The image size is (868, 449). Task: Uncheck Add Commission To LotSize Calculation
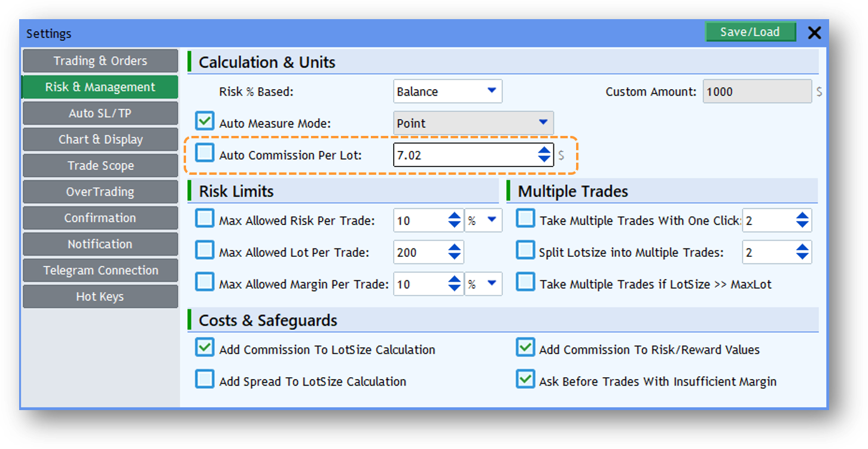(x=205, y=348)
